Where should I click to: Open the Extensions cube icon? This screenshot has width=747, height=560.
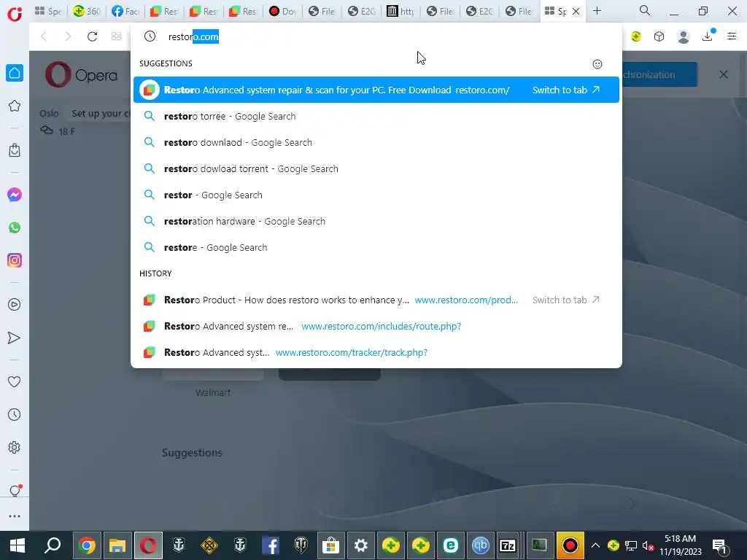coord(659,36)
